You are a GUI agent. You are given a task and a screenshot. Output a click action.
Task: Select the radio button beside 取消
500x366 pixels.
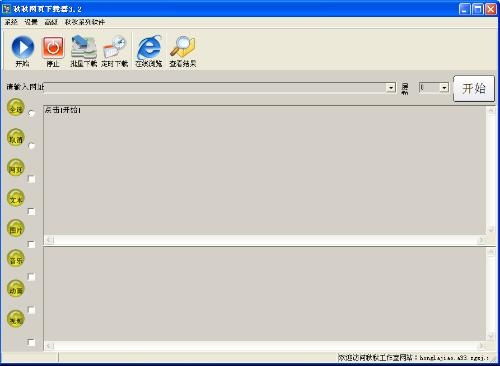[x=31, y=146]
